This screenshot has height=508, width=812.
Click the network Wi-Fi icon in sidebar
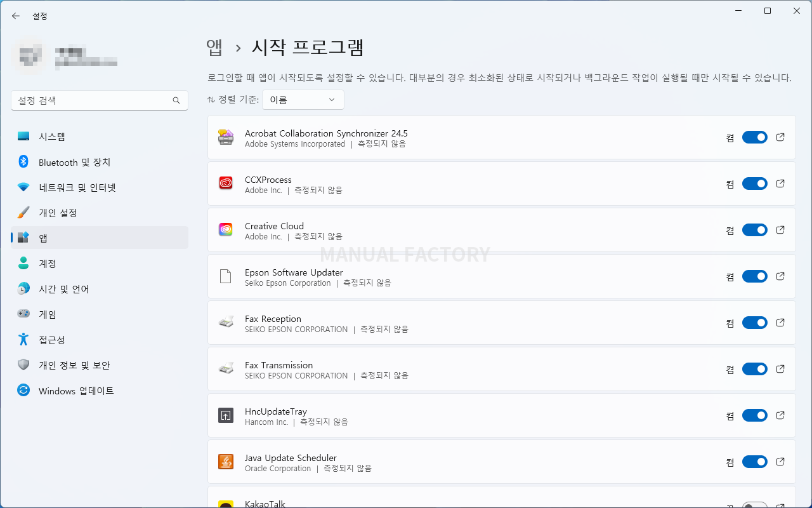(x=23, y=187)
